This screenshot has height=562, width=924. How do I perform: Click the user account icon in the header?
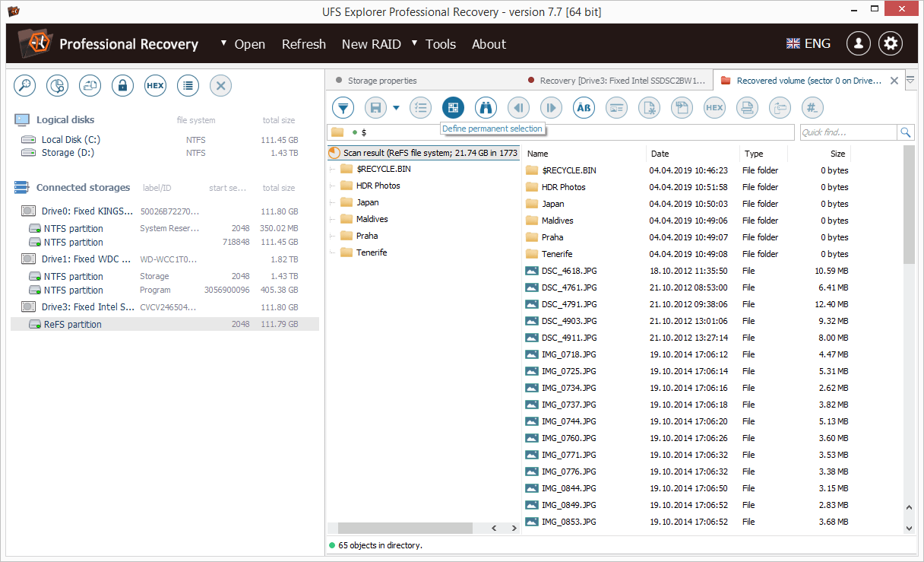[859, 43]
